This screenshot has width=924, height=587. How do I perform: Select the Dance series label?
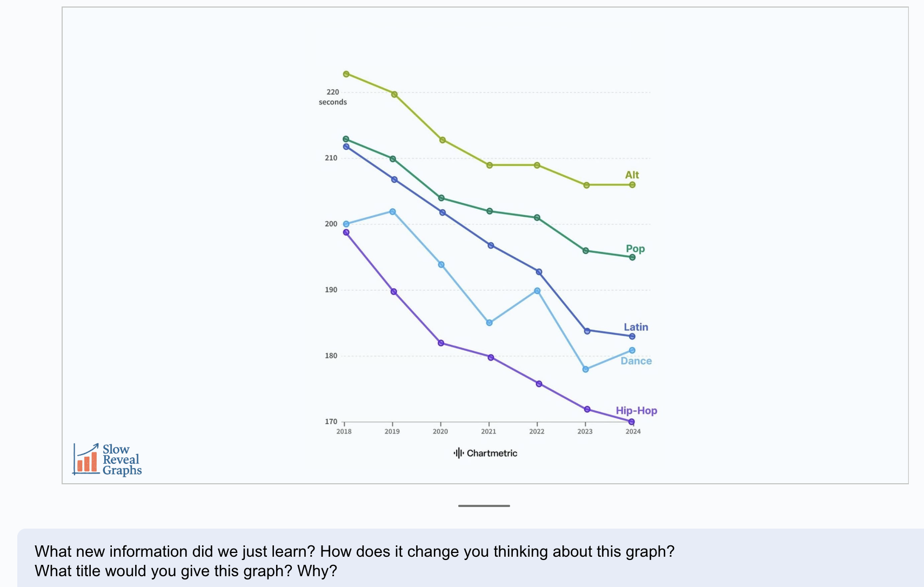click(636, 361)
